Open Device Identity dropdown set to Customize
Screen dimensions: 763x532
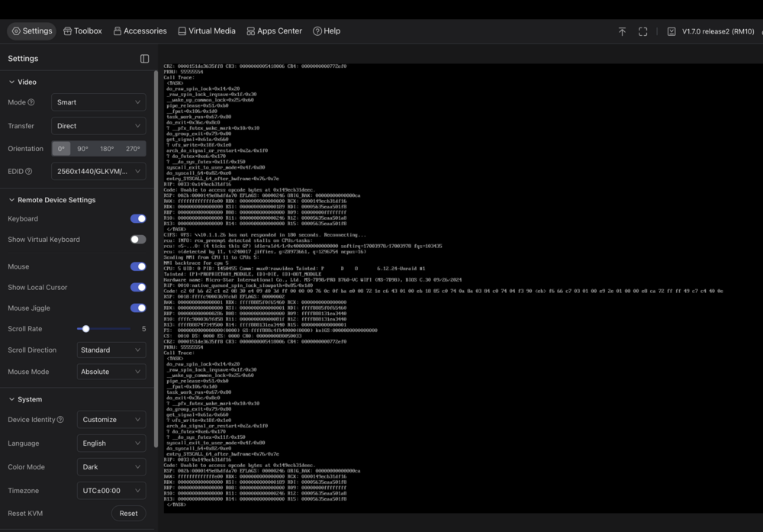coord(111,420)
